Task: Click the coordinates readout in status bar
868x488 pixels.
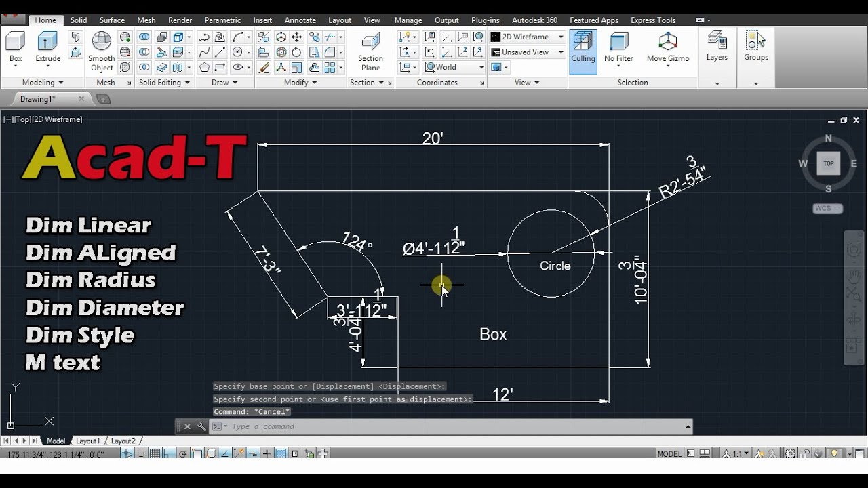Action: 56,454
